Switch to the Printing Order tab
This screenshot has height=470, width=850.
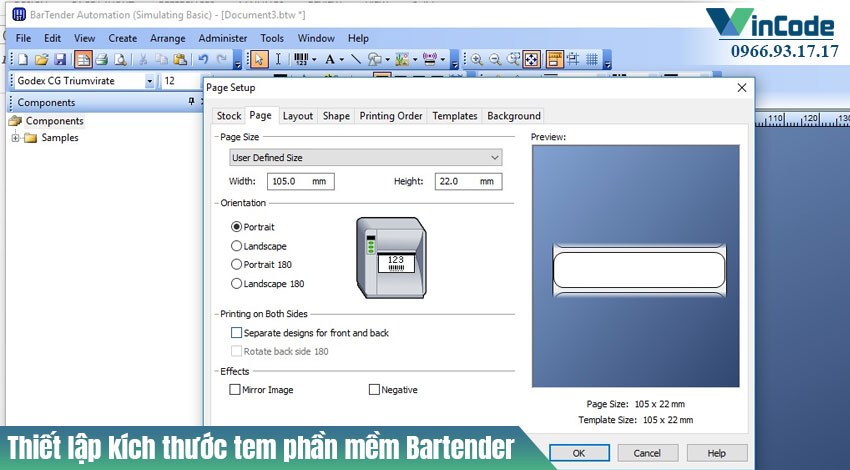click(x=391, y=116)
